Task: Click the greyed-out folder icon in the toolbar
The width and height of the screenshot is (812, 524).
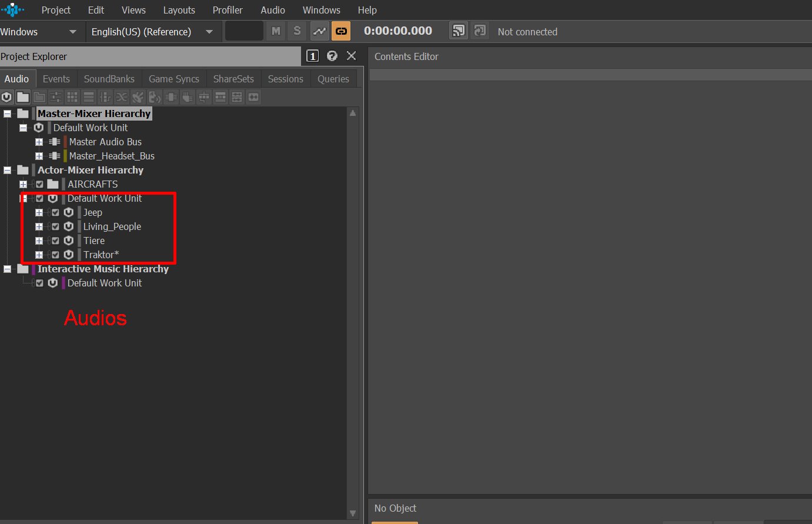Action: [39, 97]
